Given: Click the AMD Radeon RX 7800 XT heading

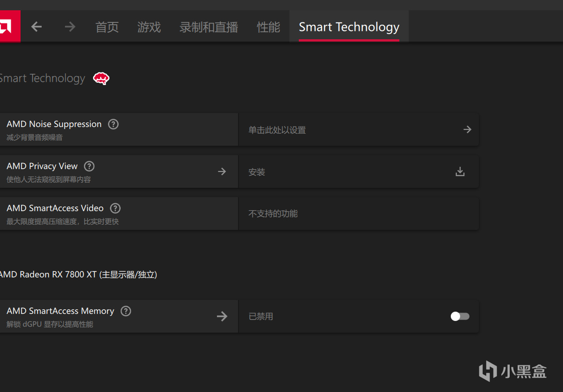Looking at the screenshot, I should tap(78, 275).
